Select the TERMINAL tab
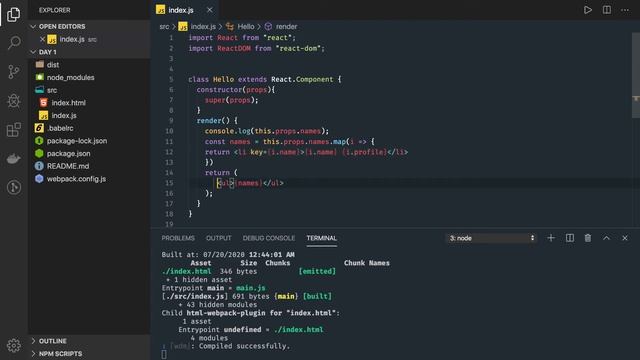This screenshot has height=360, width=640. point(322,238)
